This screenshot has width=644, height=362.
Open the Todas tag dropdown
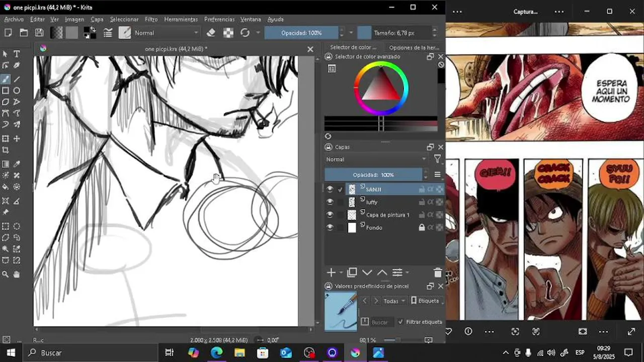394,301
